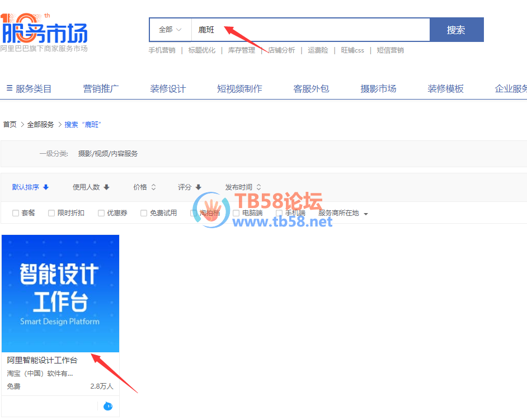Tick the 限时折扣 checkbox

52,213
